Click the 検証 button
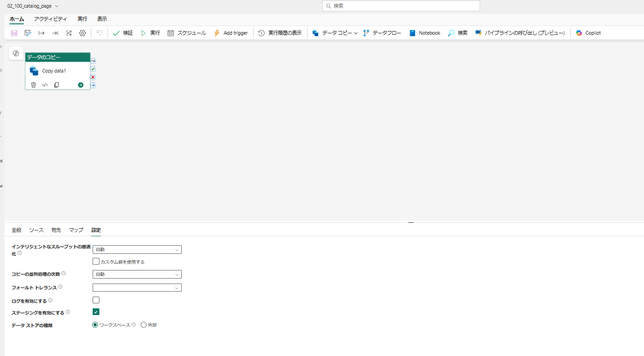644x356 pixels. click(123, 33)
